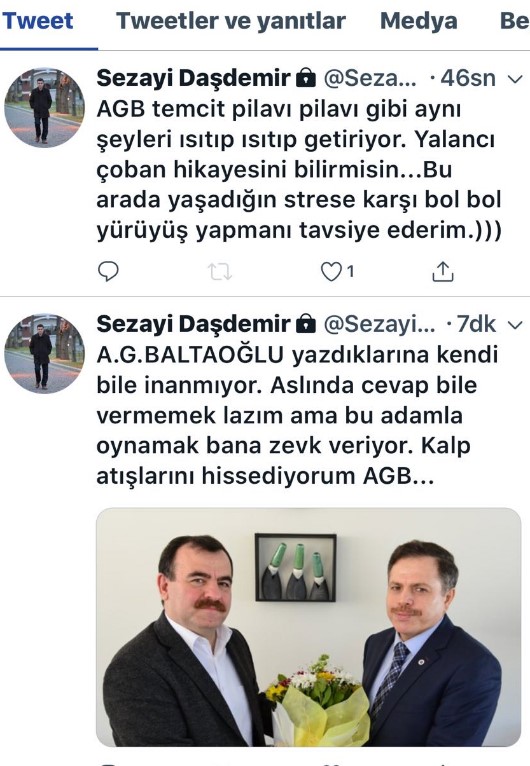
Task: Switch to the Tweet tab
Action: coord(38,21)
